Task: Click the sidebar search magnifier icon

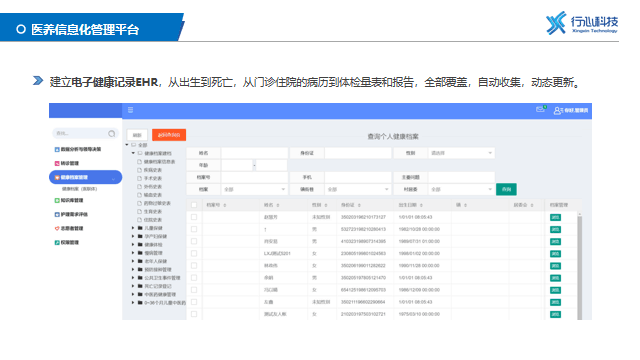Action: coord(111,133)
